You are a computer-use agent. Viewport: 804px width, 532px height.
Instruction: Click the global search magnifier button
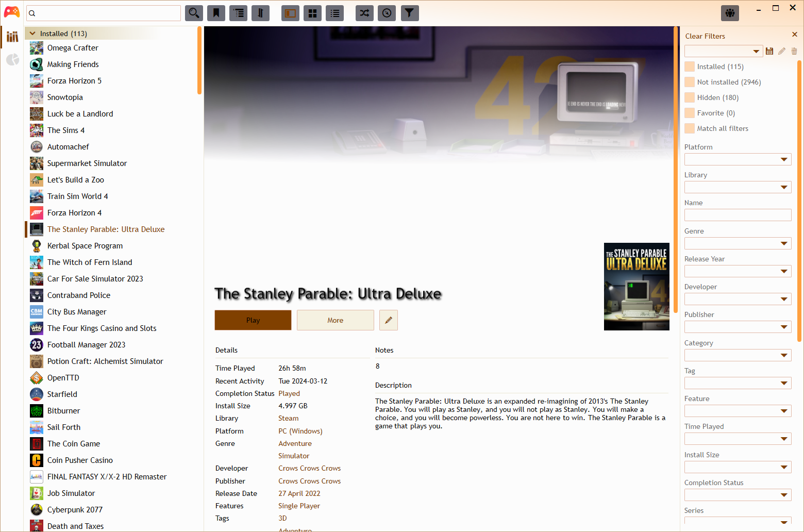point(194,13)
